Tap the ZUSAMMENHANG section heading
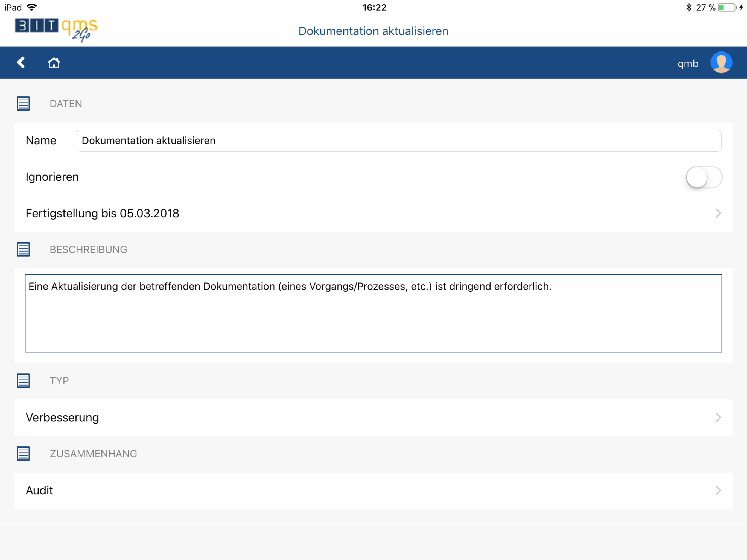Viewport: 747px width, 560px height. click(x=93, y=454)
